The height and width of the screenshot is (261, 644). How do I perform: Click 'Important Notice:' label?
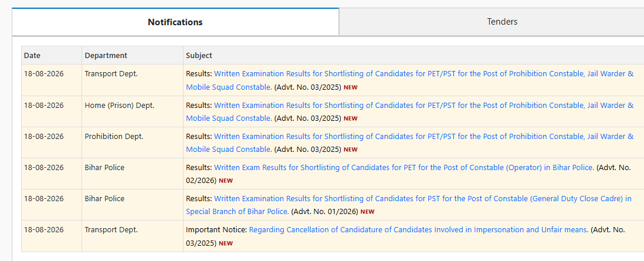[216, 230]
